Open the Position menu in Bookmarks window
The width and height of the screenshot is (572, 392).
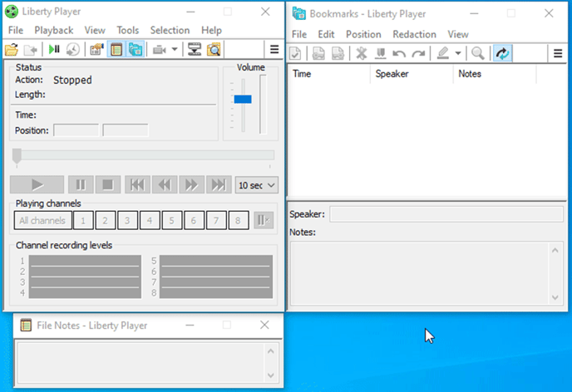(x=363, y=34)
